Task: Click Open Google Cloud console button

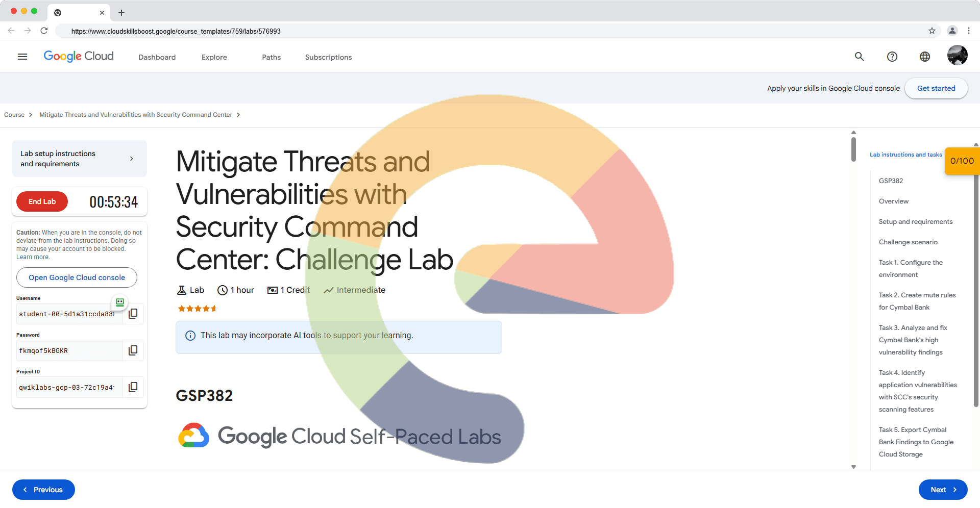Action: [77, 277]
